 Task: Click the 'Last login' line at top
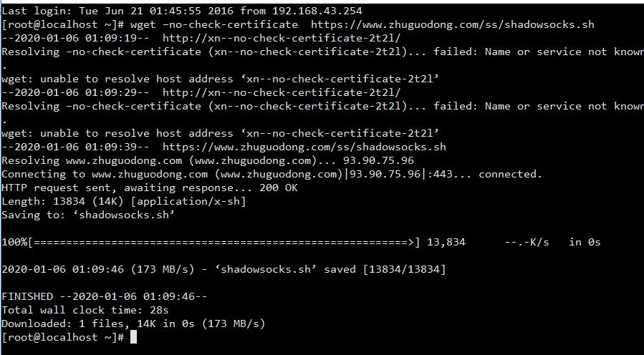pos(182,11)
